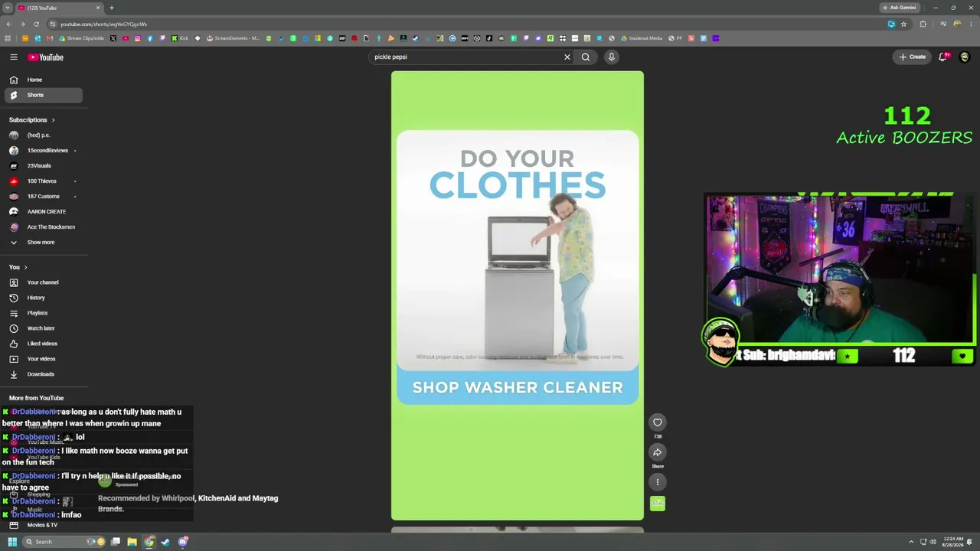Open Discord from the taskbar
The width and height of the screenshot is (980, 551).
tap(183, 542)
